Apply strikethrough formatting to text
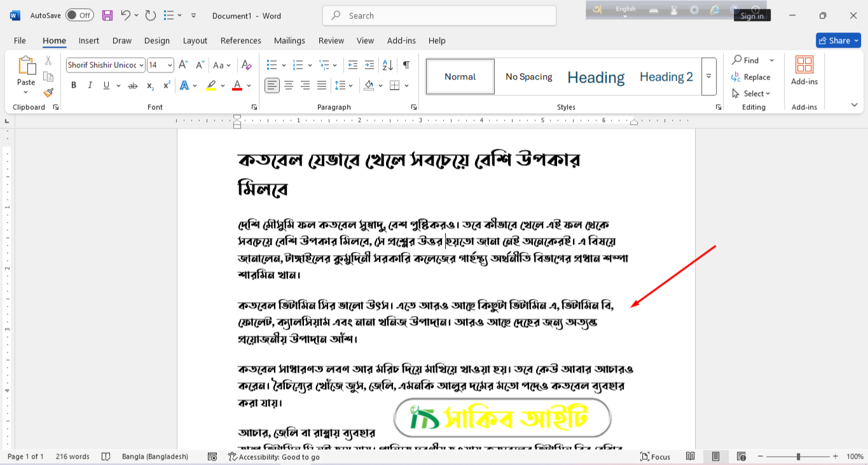Screen dimensions: 868x465 (133, 85)
